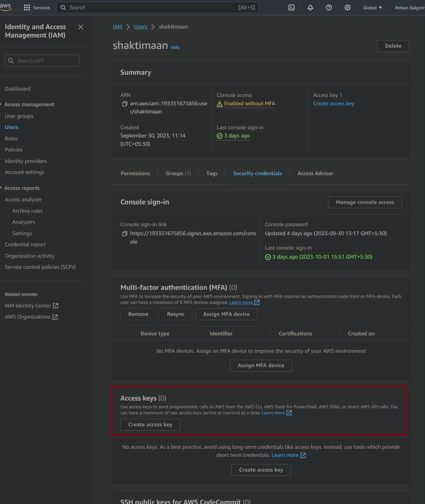Screen dimensions: 425x504
Task: Switch to the Groups (1) tab
Action: 178,173
